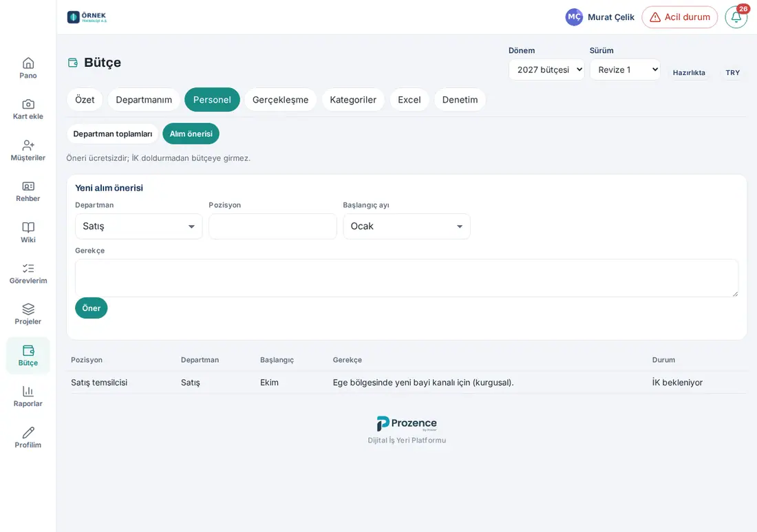Click the Durum column header
The height and width of the screenshot is (532, 757).
click(x=664, y=360)
